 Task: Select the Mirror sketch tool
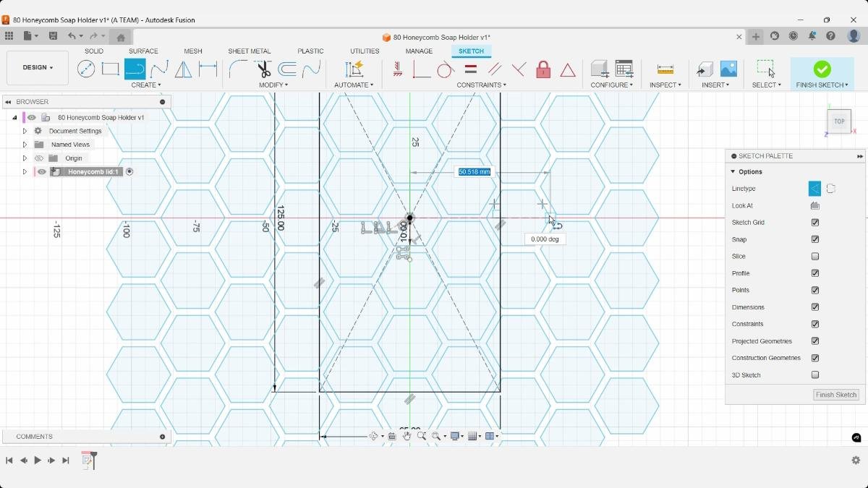click(184, 69)
